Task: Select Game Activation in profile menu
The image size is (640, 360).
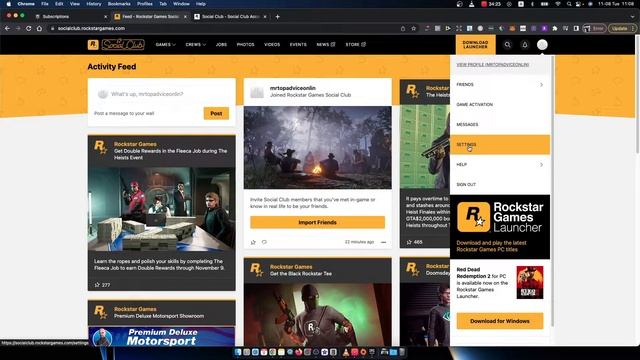Action: (x=500, y=104)
